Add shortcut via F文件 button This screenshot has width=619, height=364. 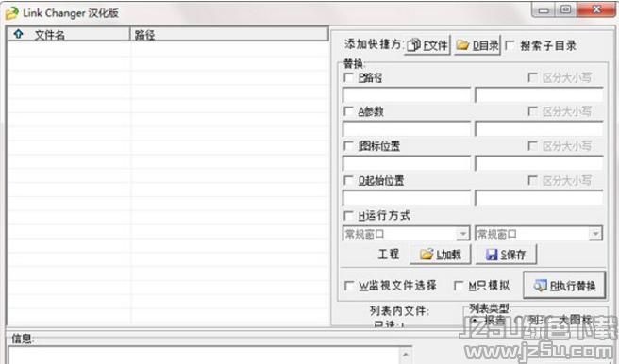click(x=427, y=45)
